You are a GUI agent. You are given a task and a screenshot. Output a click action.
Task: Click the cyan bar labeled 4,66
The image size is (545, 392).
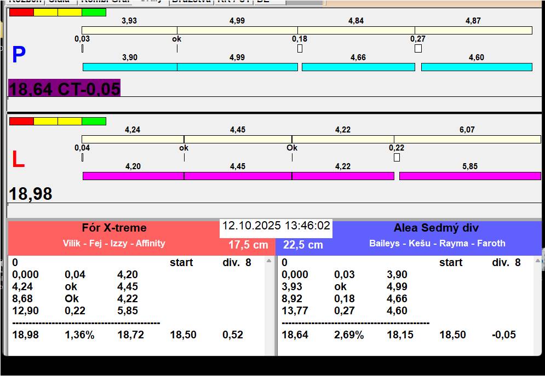point(358,67)
